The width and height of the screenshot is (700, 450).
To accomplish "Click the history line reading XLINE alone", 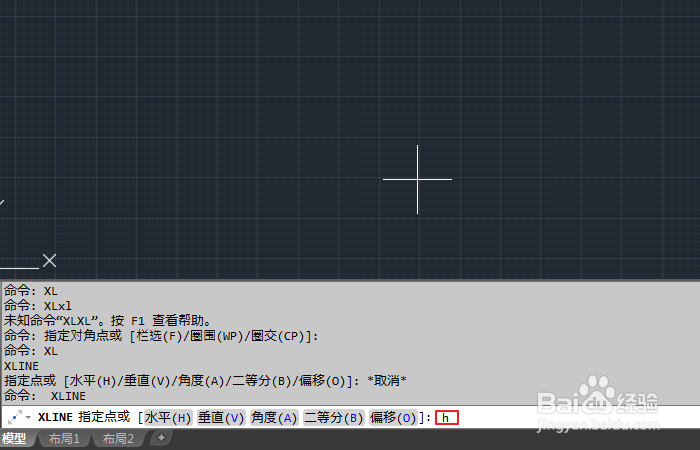I will (x=21, y=366).
